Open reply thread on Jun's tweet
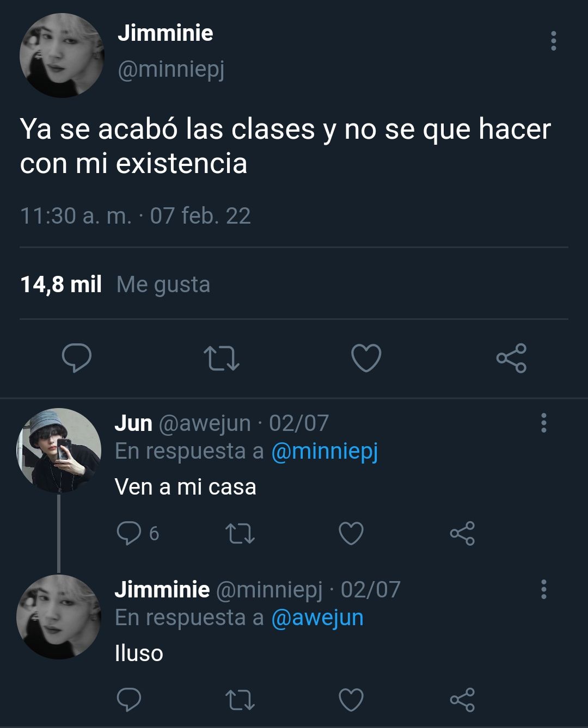Viewport: 588px width, 728px height. click(137, 533)
